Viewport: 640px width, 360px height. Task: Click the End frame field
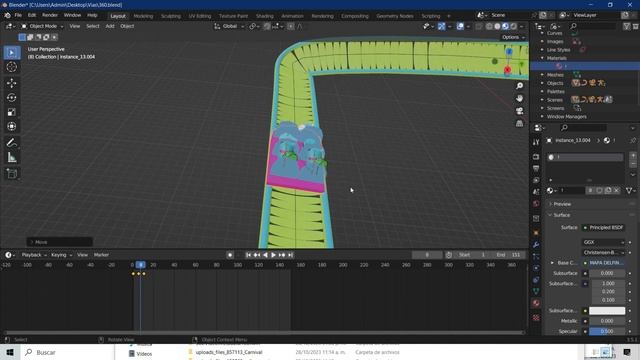tap(509, 255)
